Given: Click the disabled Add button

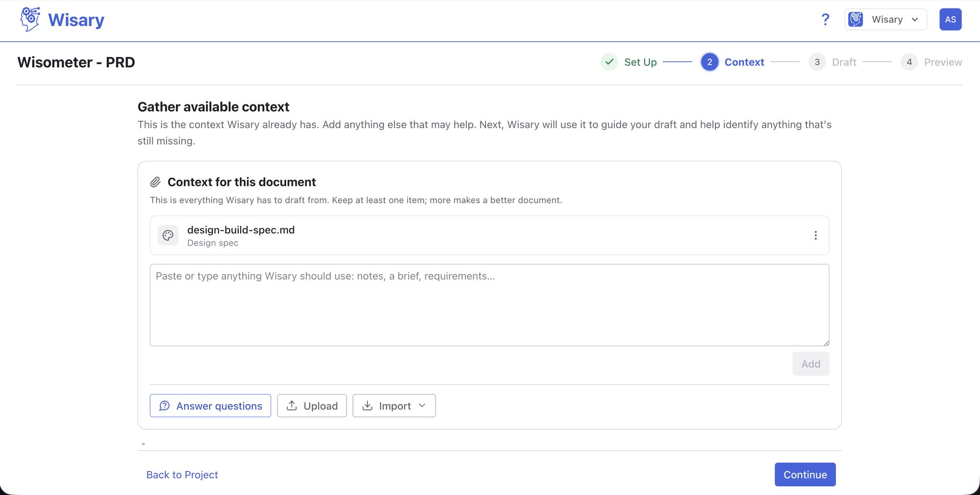Looking at the screenshot, I should pos(810,364).
